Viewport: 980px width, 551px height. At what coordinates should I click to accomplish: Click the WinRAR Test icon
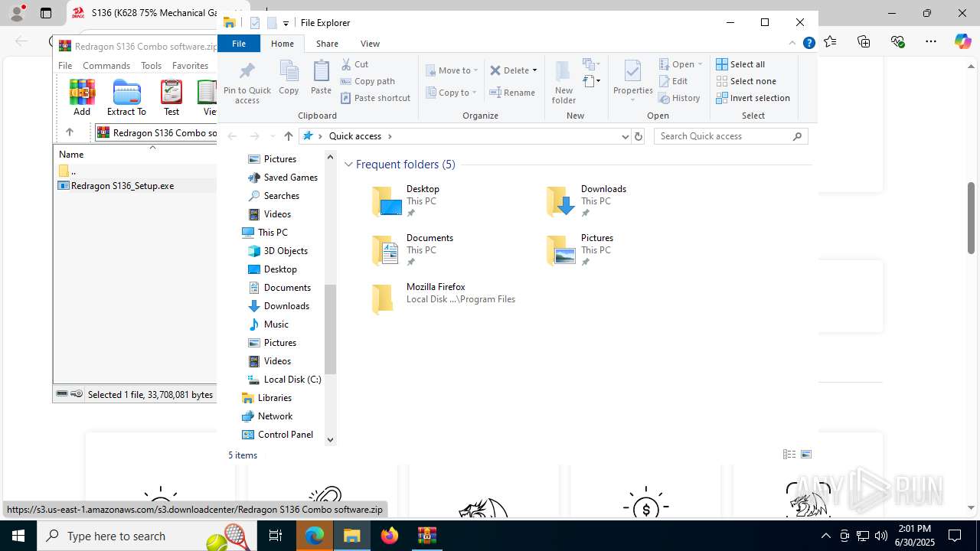coord(171,97)
